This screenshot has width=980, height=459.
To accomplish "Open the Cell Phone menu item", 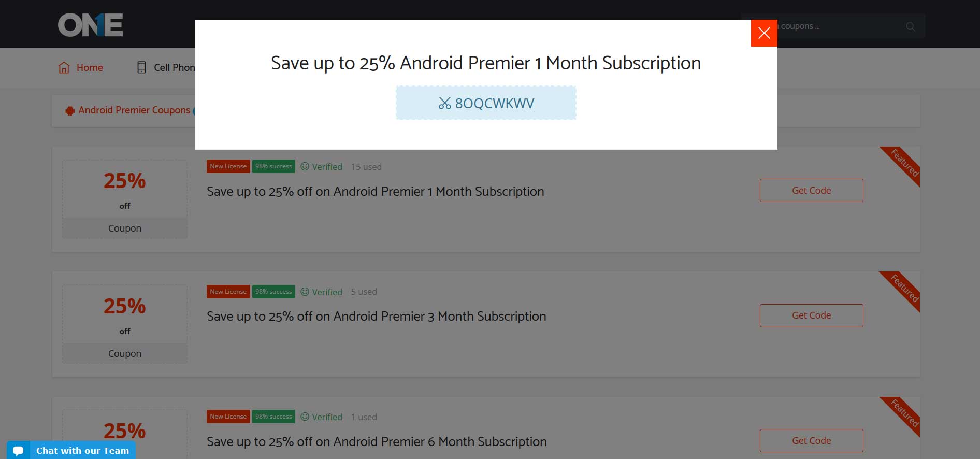I will pos(174,68).
